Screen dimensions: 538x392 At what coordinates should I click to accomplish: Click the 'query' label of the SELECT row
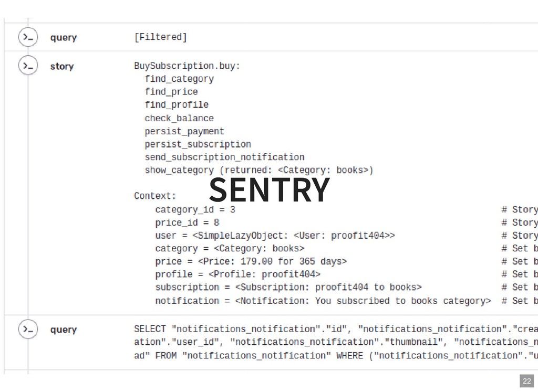(64, 330)
